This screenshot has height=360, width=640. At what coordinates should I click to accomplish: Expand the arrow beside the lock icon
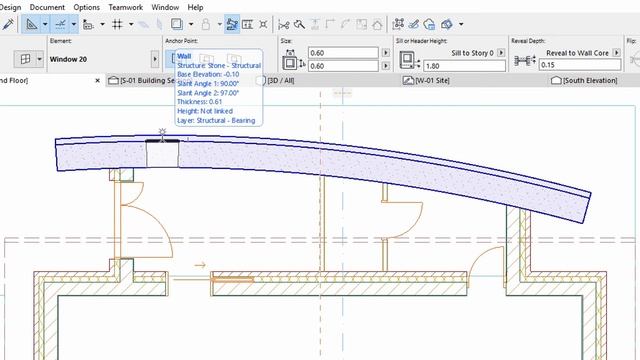[220, 24]
